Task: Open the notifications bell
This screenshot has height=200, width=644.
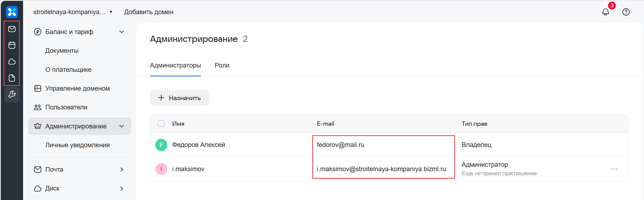Action: [606, 12]
